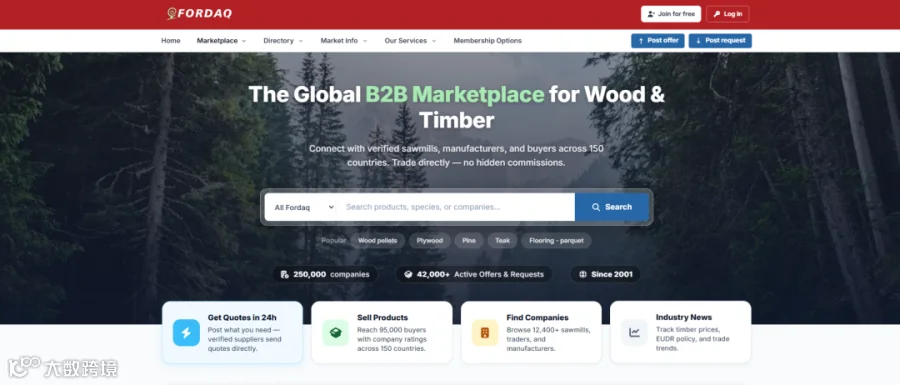This screenshot has width=900, height=385.
Task: Open the Market Info dropdown
Action: [x=344, y=41]
